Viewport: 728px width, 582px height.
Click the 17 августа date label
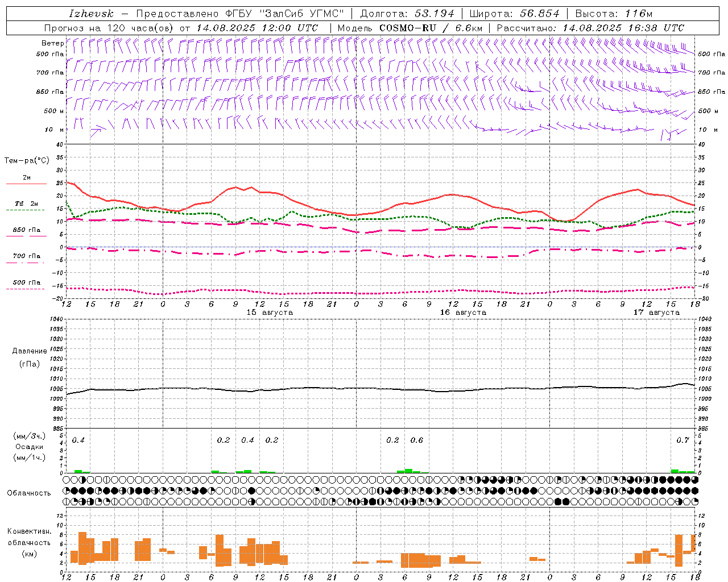pyautogui.click(x=656, y=313)
